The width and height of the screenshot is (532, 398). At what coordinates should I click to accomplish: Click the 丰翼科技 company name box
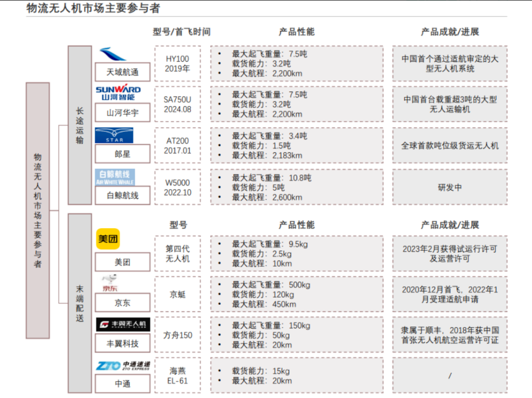click(123, 343)
